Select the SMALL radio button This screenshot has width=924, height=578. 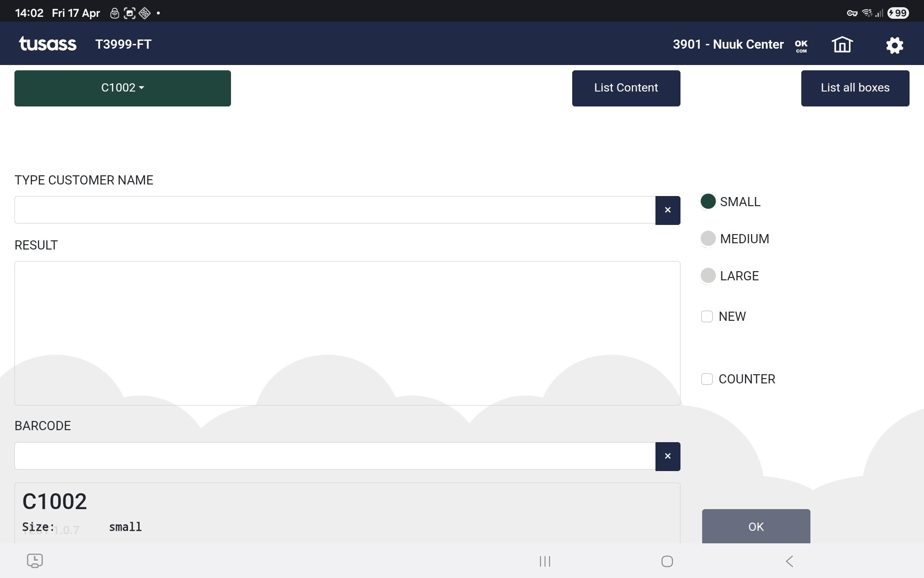pos(707,201)
